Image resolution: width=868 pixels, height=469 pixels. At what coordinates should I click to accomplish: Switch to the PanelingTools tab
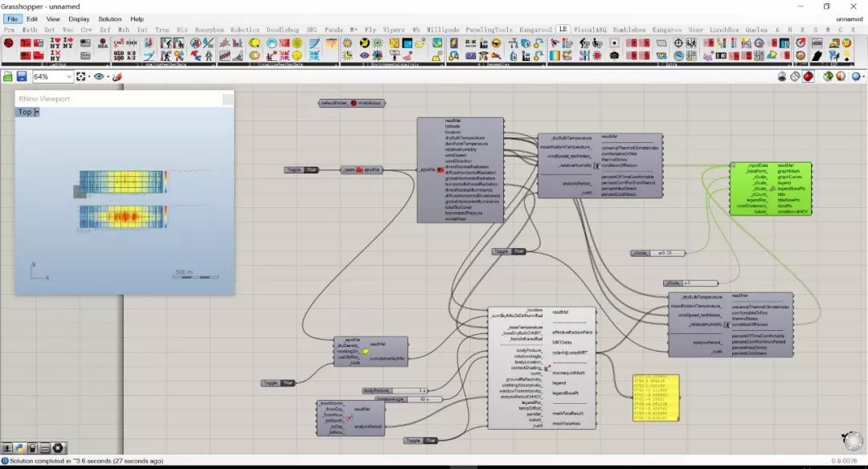489,30
